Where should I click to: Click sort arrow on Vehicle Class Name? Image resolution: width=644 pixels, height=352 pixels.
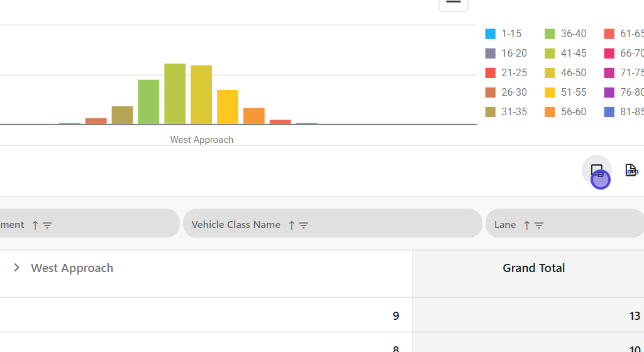point(291,225)
